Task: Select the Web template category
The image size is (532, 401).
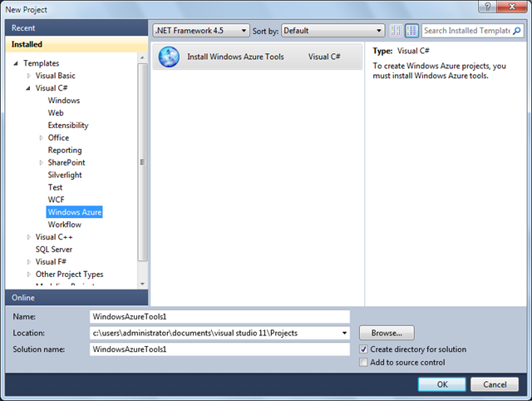Action: [56, 112]
